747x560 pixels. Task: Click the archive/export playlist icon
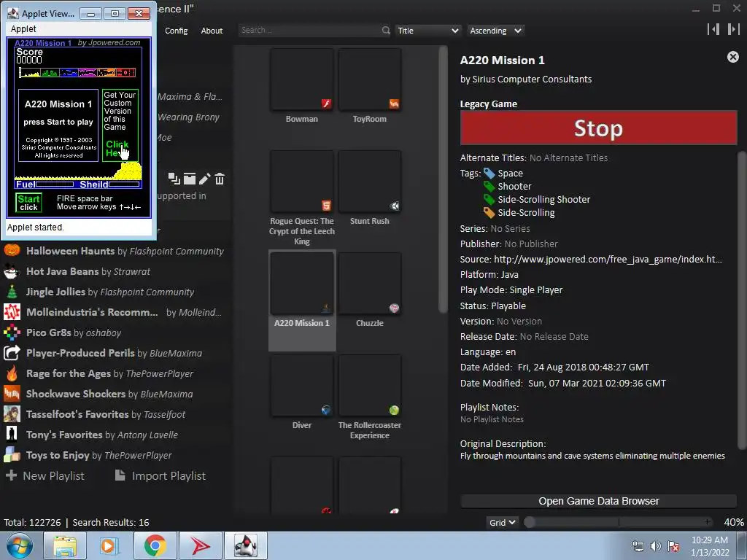coord(190,179)
